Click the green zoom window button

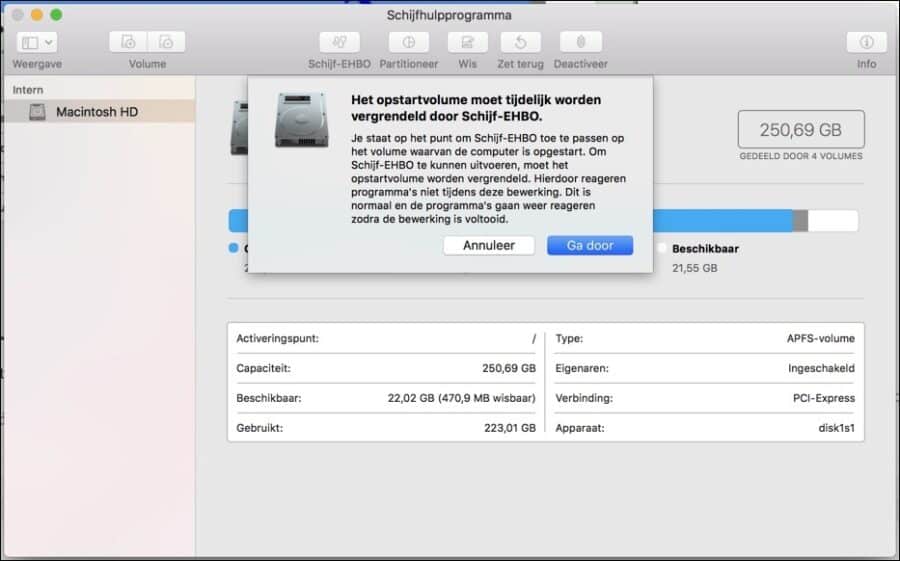[x=56, y=15]
